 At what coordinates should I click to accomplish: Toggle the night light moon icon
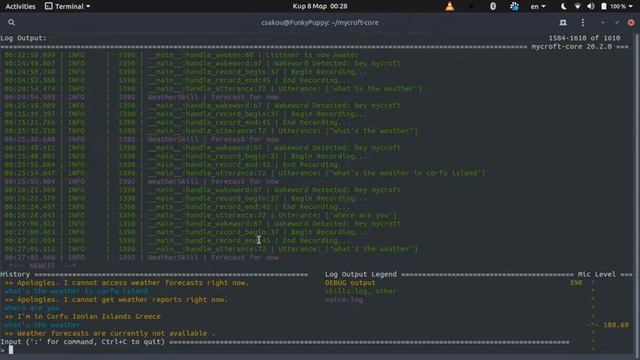(x=563, y=6)
